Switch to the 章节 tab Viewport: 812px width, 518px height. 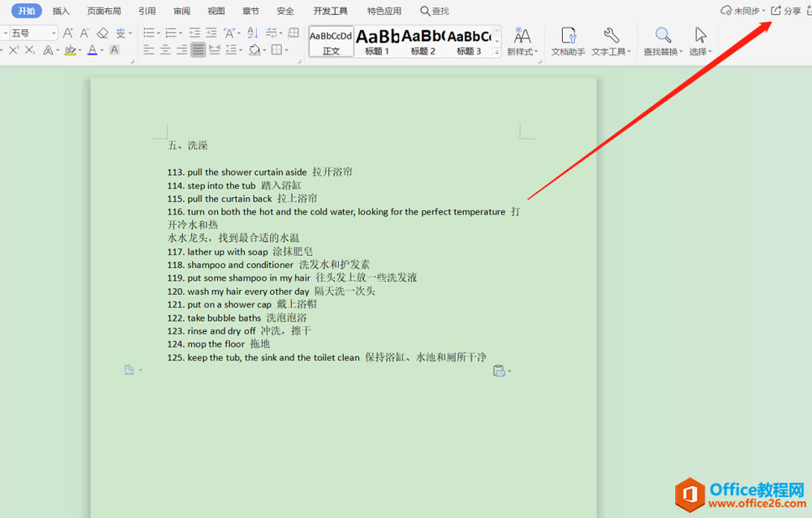click(x=251, y=11)
